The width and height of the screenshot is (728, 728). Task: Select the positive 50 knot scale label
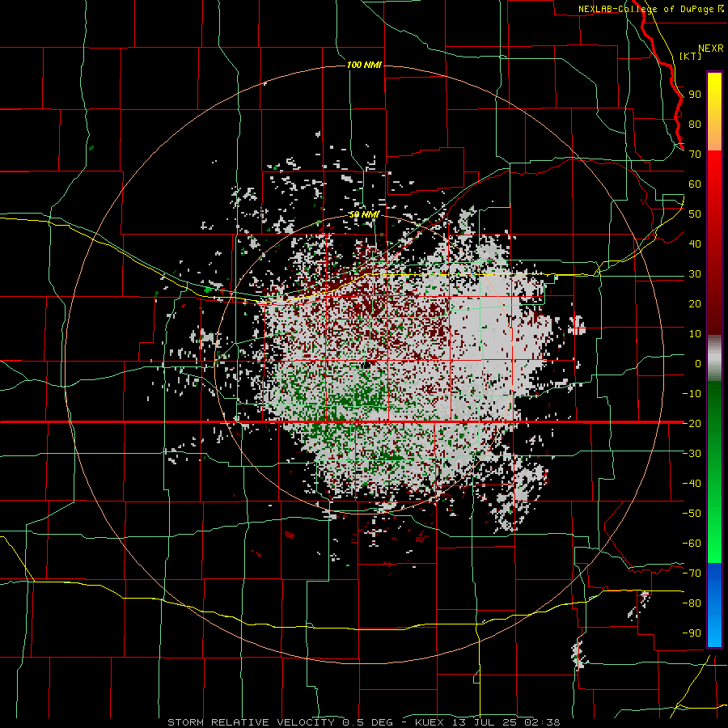point(695,214)
